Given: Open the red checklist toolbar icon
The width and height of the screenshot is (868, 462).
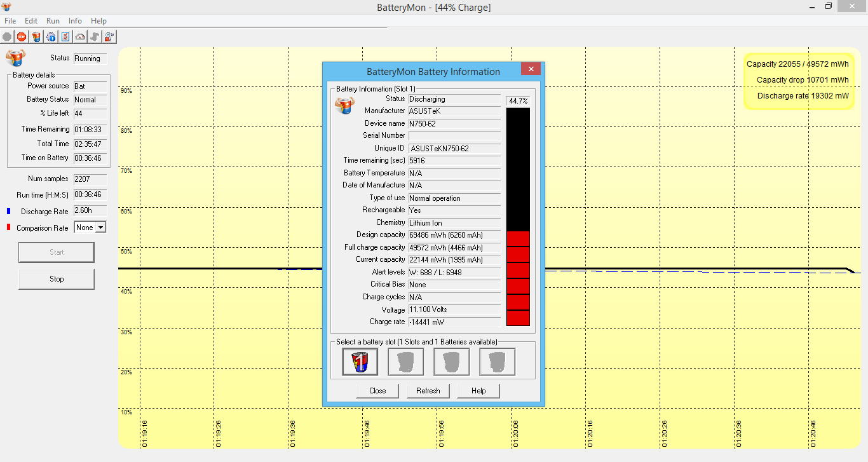Looking at the screenshot, I should click(x=65, y=37).
